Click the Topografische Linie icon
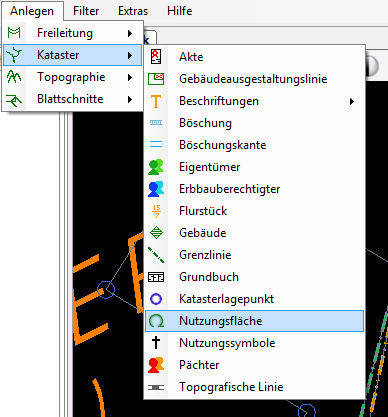Image resolution: width=388 pixels, height=417 pixels. [156, 387]
